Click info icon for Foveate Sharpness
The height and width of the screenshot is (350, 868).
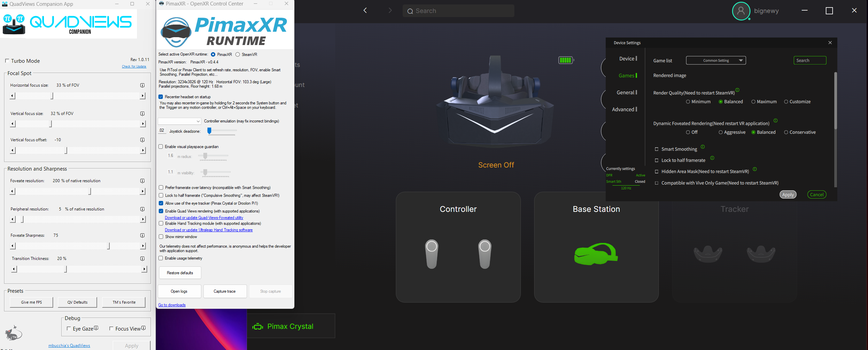point(142,235)
